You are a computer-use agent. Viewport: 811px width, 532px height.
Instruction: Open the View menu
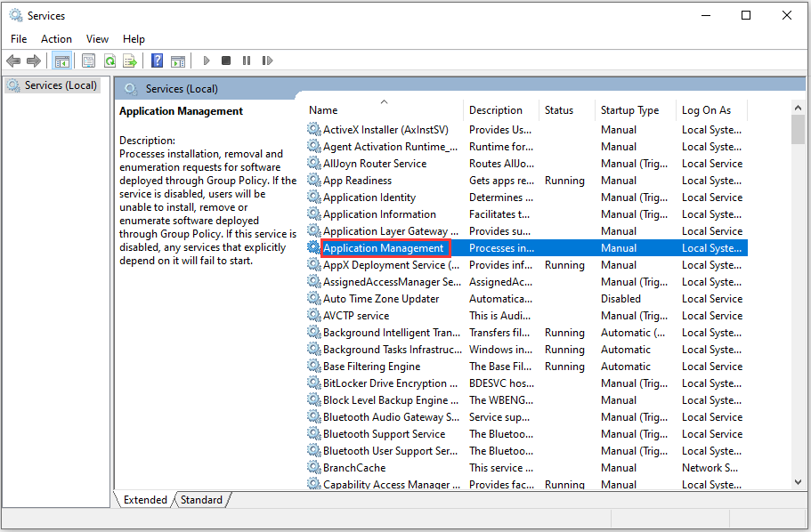[97, 39]
